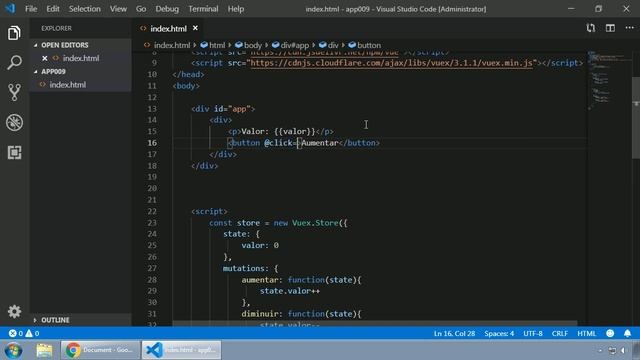This screenshot has width=640, height=360.
Task: Open the File menu
Action: (31, 9)
